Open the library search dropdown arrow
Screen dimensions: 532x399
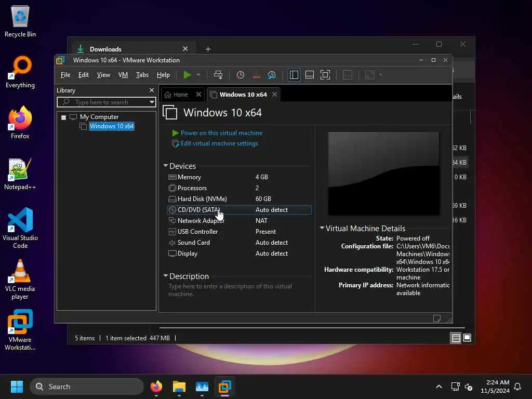(x=152, y=102)
